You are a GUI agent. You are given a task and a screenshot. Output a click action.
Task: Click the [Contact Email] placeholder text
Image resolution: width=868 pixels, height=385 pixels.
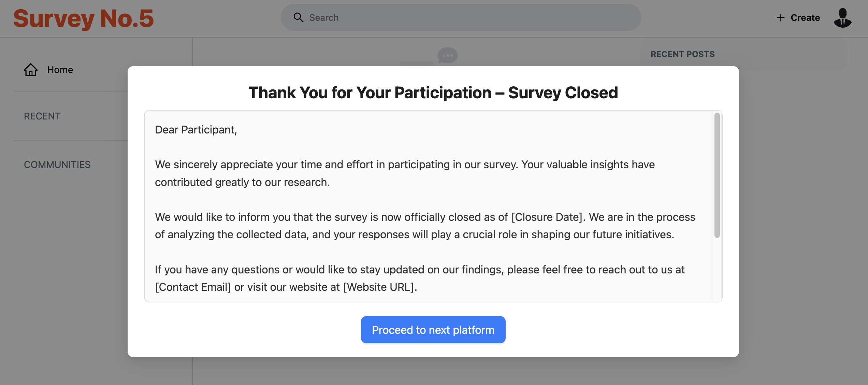click(x=193, y=287)
